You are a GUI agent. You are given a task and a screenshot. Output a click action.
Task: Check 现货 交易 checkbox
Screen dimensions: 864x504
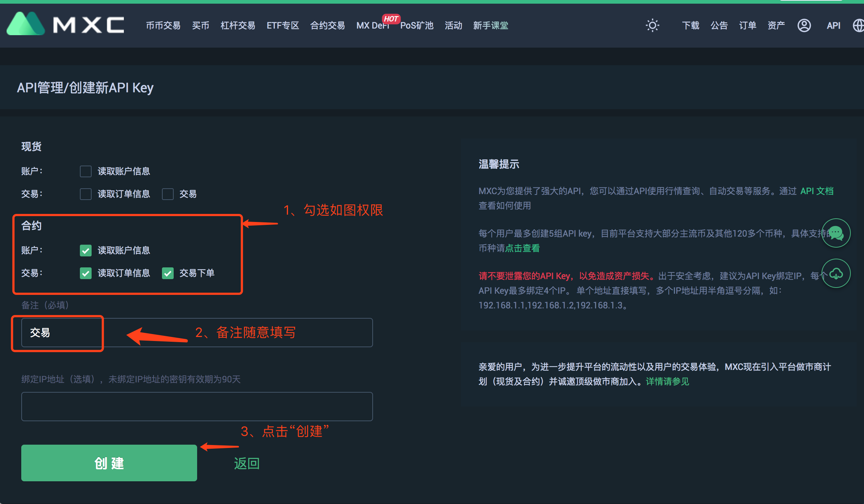point(168,194)
